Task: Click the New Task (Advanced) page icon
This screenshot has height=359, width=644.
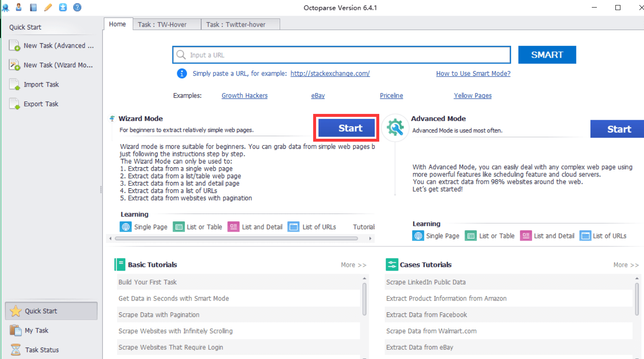Action: [x=15, y=45]
